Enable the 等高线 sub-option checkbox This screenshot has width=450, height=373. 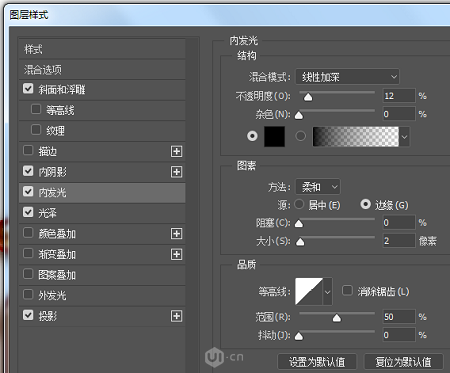click(x=36, y=109)
